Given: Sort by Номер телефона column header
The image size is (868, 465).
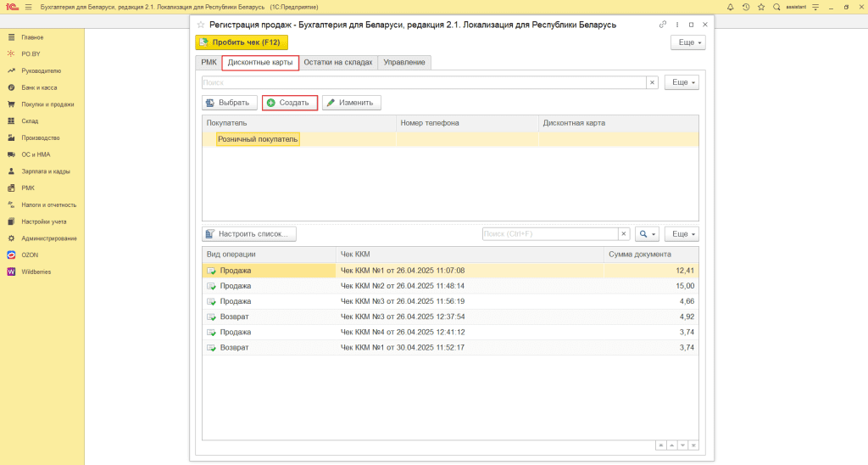Looking at the screenshot, I should pos(467,123).
